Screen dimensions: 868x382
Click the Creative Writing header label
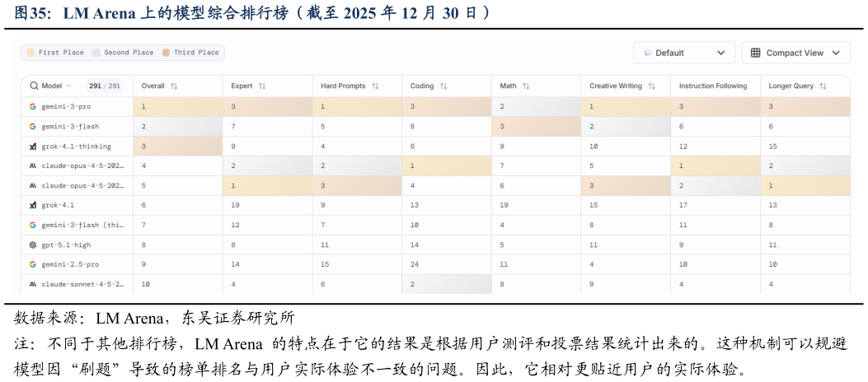[616, 86]
